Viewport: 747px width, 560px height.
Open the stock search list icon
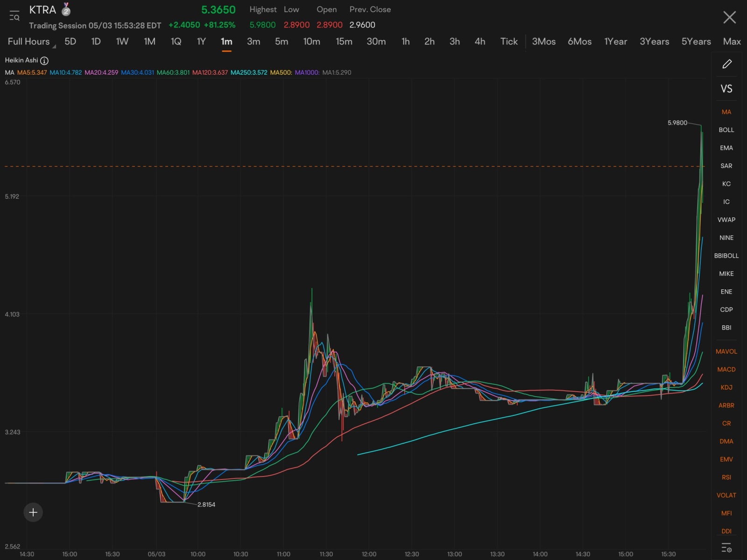tap(14, 16)
